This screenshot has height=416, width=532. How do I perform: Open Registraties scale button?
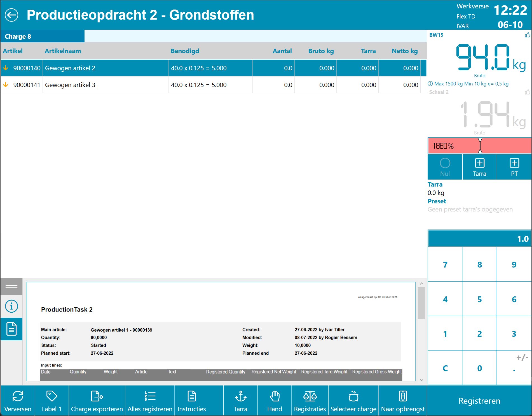tap(310, 401)
